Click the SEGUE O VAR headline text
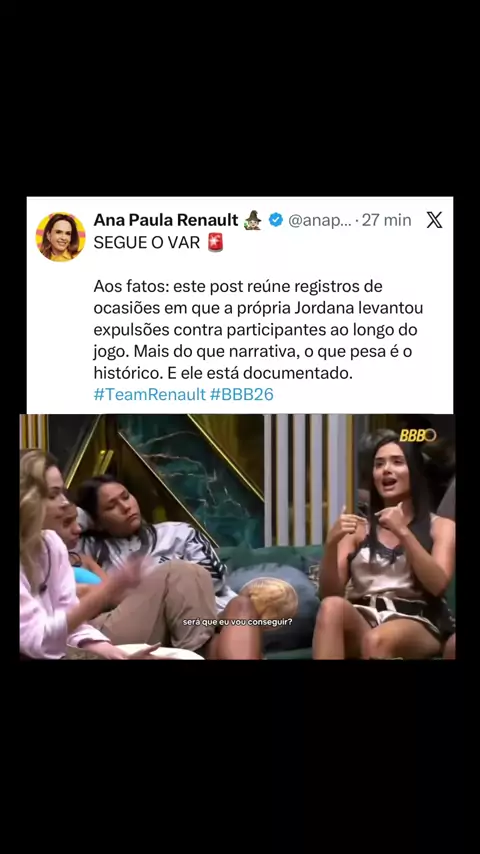Viewport: 480px width, 854px height. coord(147,242)
